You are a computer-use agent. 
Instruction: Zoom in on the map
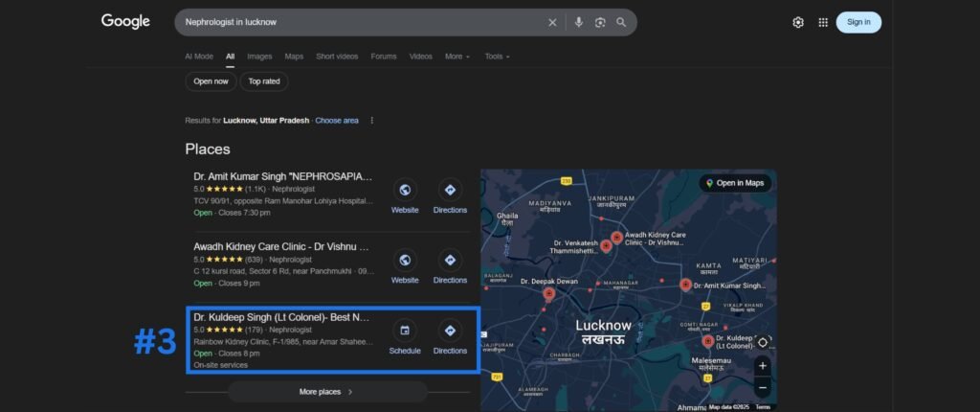(762, 366)
